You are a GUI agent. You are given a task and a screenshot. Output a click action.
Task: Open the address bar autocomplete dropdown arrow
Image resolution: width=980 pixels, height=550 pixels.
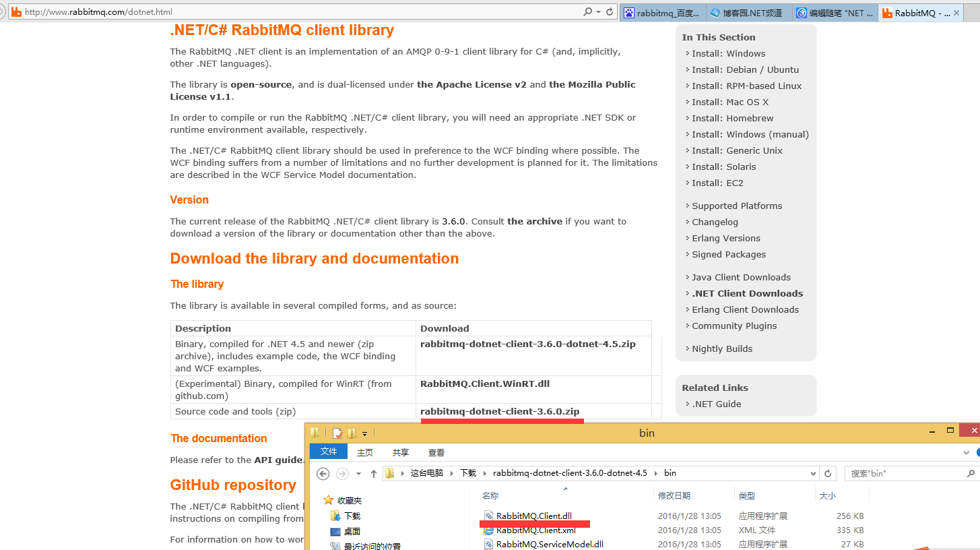[x=598, y=12]
